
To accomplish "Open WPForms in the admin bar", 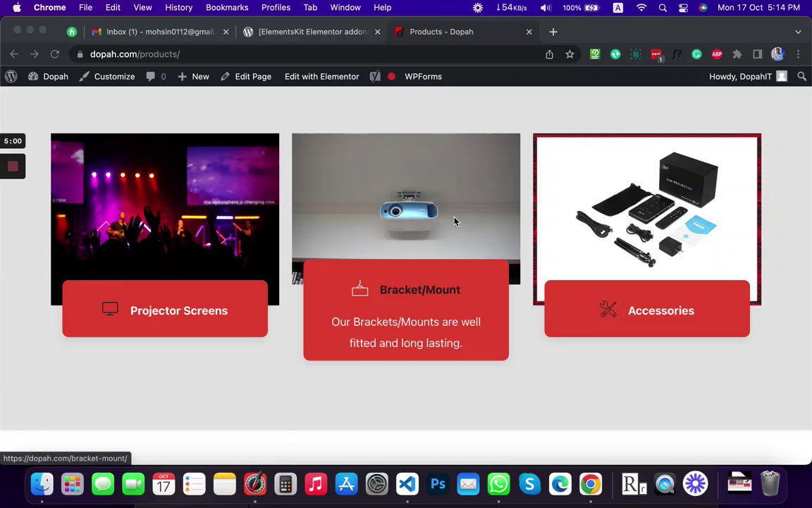I will pyautogui.click(x=423, y=76).
